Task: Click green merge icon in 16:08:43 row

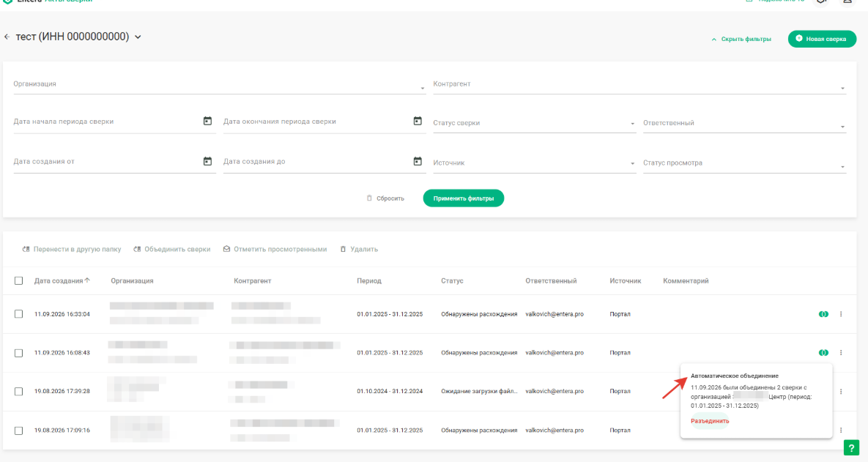Action: coord(824,352)
